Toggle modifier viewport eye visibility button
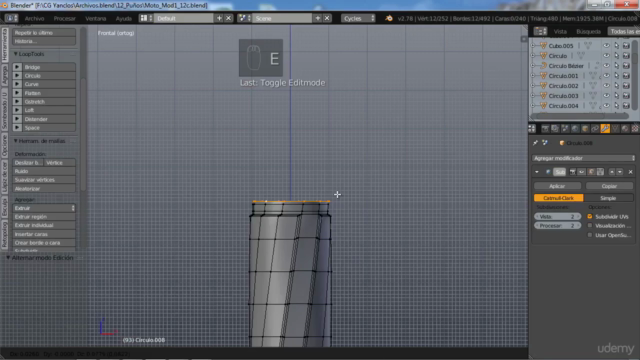This screenshot has height=360, width=640. pyautogui.click(x=581, y=172)
